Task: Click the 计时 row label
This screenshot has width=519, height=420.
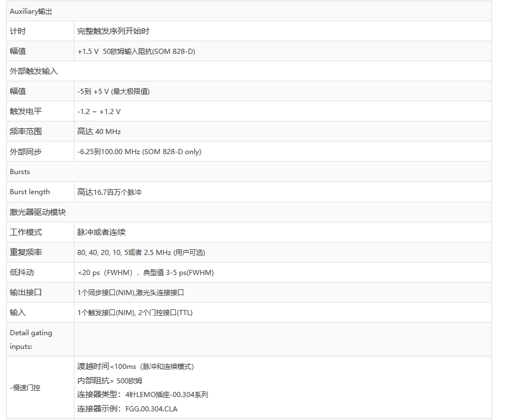Action: pyautogui.click(x=18, y=32)
